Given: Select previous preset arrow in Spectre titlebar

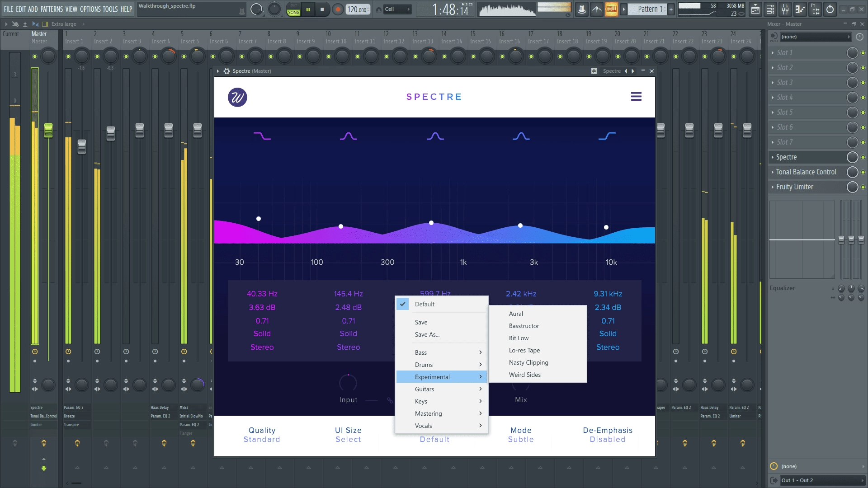Looking at the screenshot, I should coord(626,71).
